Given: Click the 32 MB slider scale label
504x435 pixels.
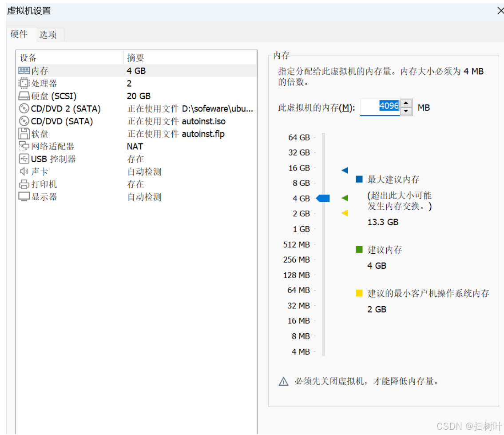Looking at the screenshot, I should [298, 306].
